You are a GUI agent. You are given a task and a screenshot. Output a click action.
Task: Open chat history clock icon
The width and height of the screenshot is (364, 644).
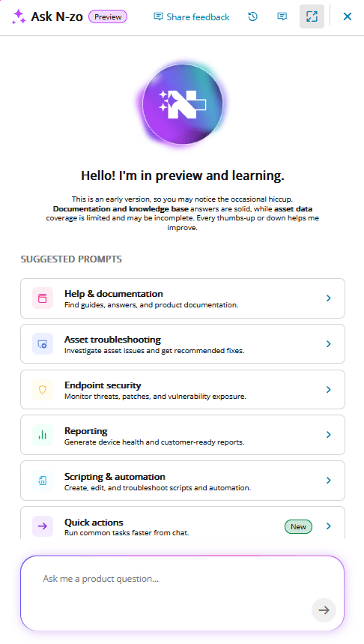click(253, 16)
